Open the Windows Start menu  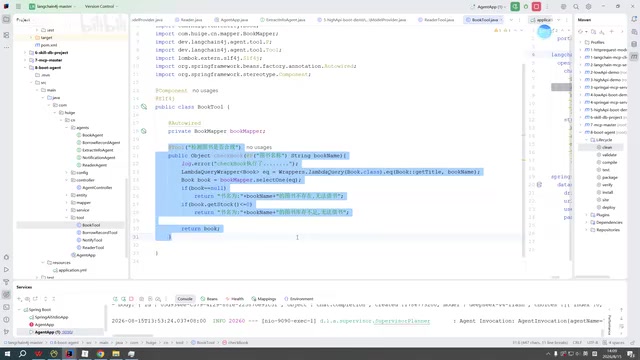pyautogui.click(x=7, y=353)
